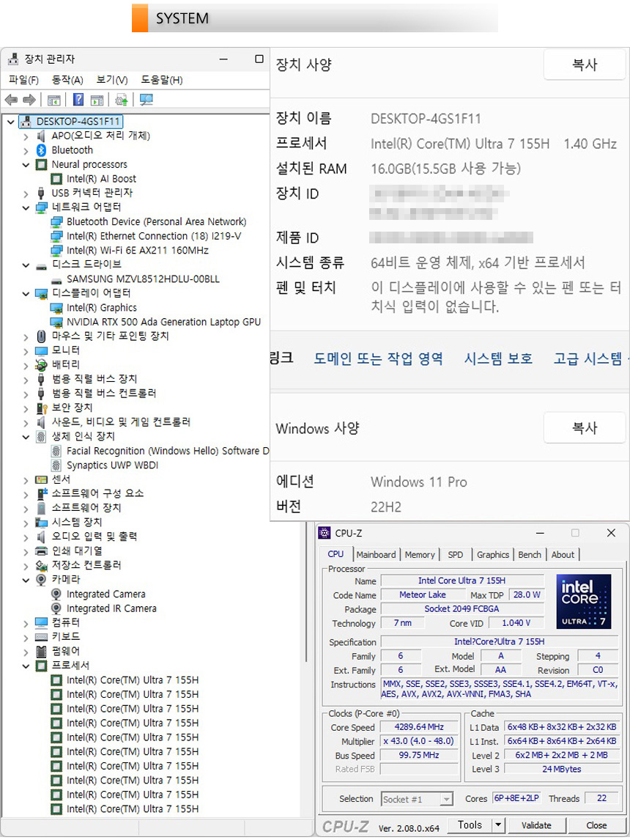This screenshot has width=630, height=840.
Task: Open the Tools dropdown arrow in CPU-Z
Action: click(x=498, y=825)
